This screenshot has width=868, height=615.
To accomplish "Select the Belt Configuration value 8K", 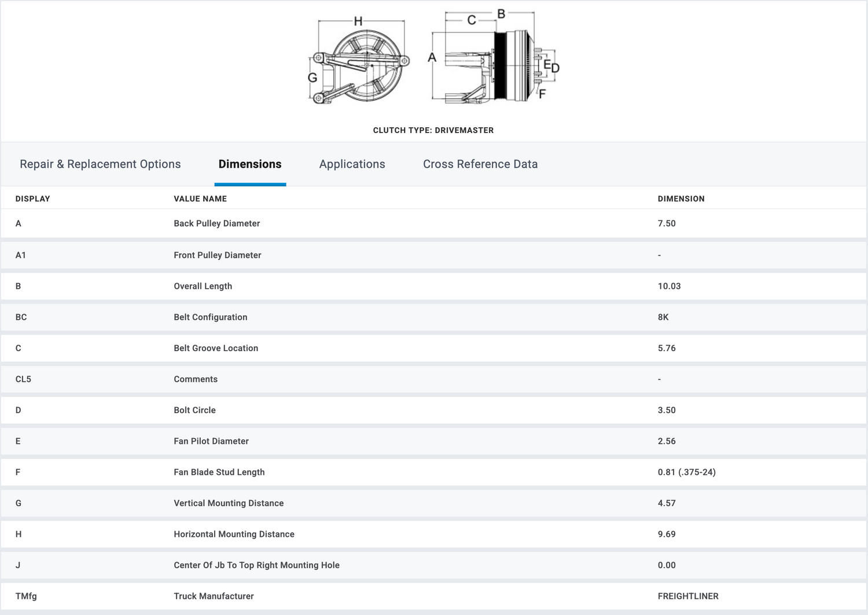I will click(x=663, y=317).
